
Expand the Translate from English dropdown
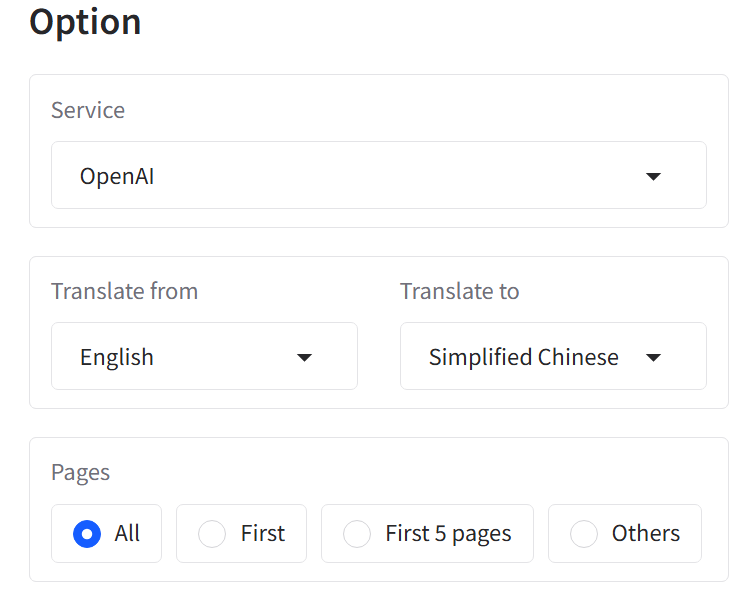tap(204, 356)
